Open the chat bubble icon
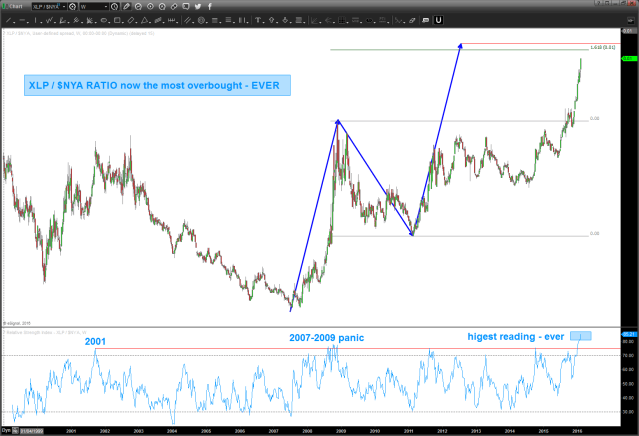 185,7
